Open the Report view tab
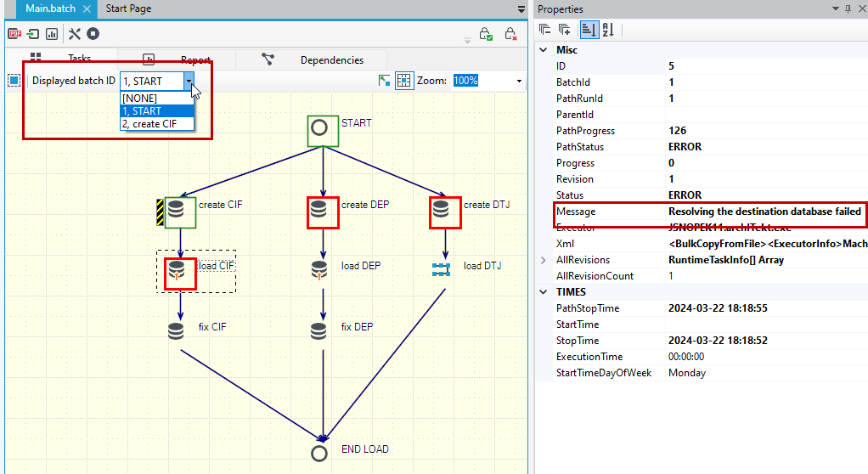 click(177, 59)
